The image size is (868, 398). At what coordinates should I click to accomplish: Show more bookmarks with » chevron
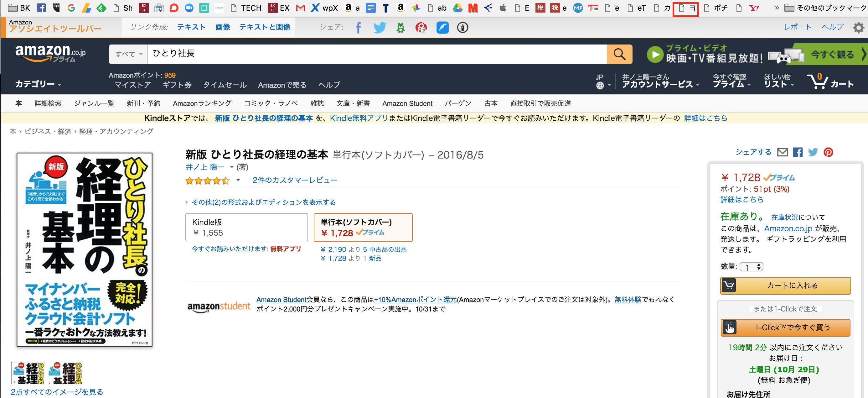pyautogui.click(x=777, y=8)
